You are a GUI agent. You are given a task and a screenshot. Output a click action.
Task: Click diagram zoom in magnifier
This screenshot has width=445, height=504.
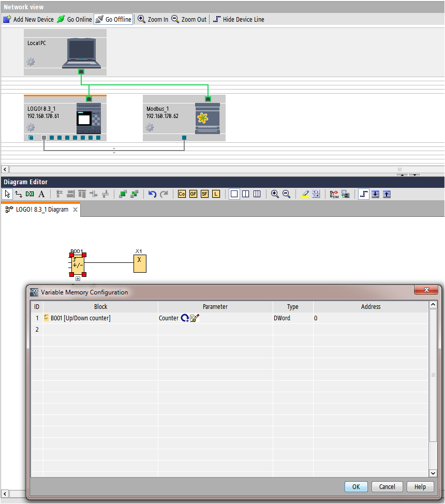(275, 194)
